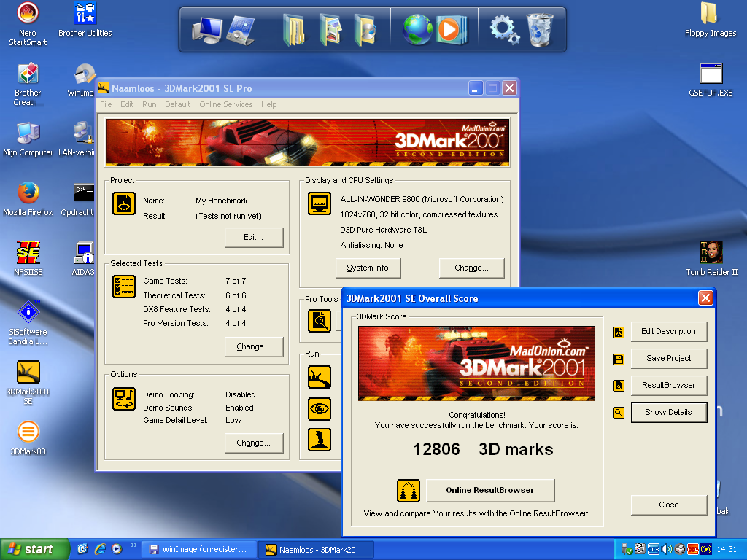This screenshot has height=560, width=747.
Task: Click the Save Project button
Action: (x=668, y=359)
